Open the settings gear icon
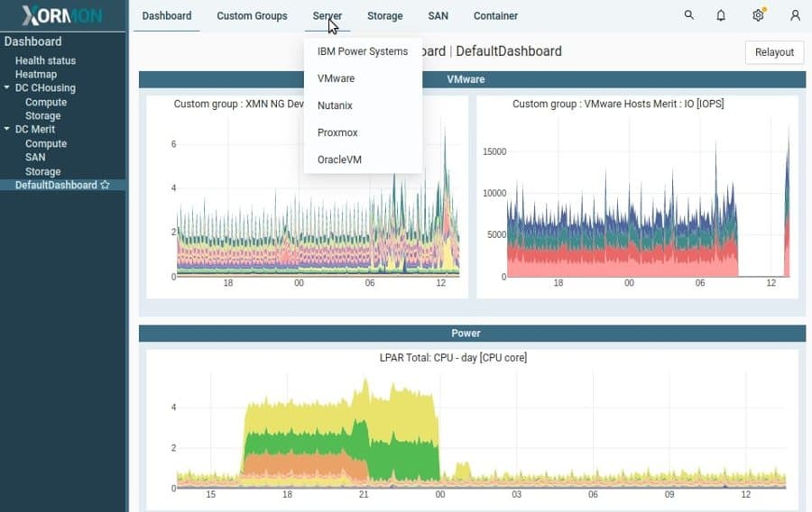The width and height of the screenshot is (812, 512). point(758,15)
